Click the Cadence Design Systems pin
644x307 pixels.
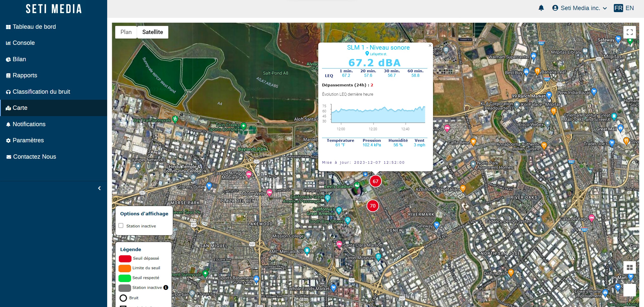[x=539, y=220]
